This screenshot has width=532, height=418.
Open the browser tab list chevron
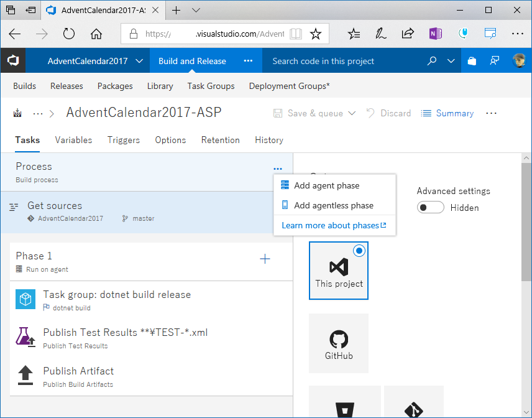(196, 10)
